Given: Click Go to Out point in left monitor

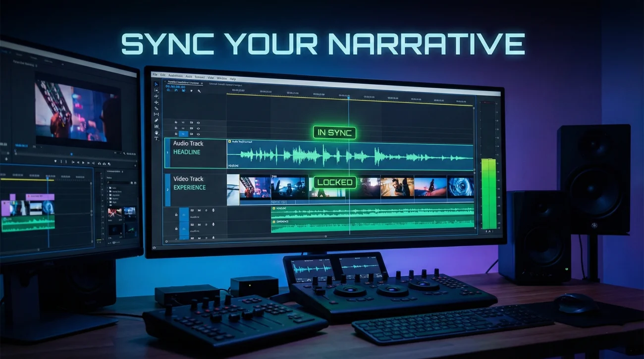Looking at the screenshot, I should 93,163.
